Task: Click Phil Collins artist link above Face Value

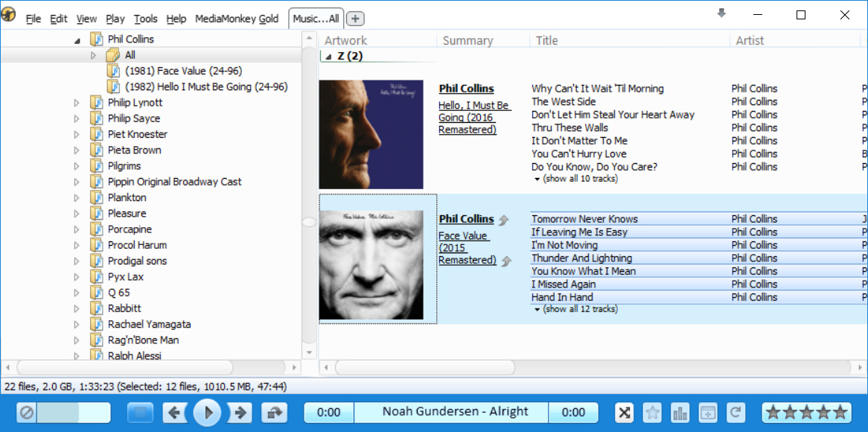Action: [x=466, y=219]
